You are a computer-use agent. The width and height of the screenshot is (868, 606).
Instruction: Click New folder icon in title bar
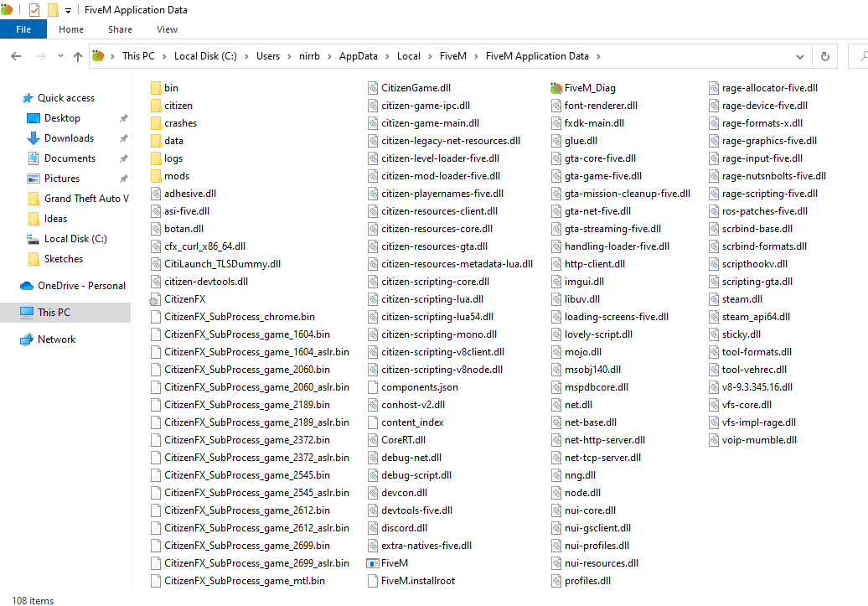[x=53, y=10]
